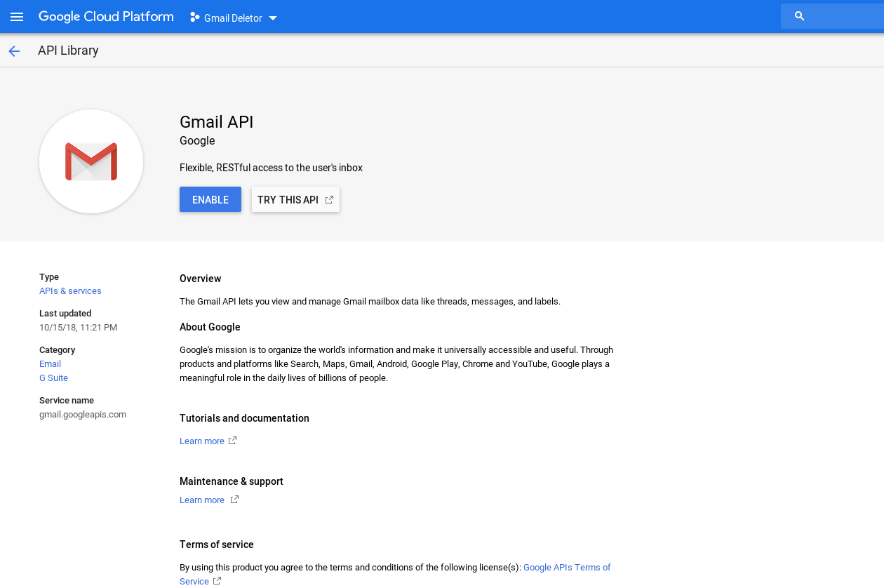Click the TRY THIS API button
This screenshot has width=884, height=588.
(x=295, y=199)
